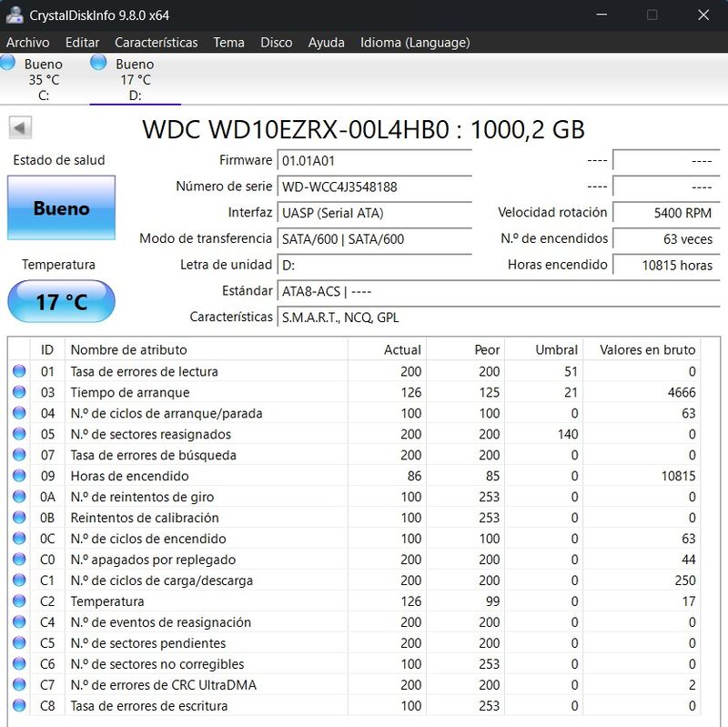Click the serial number field WD-WCC4J3548188
Image resolution: width=728 pixels, height=727 pixels.
click(374, 187)
